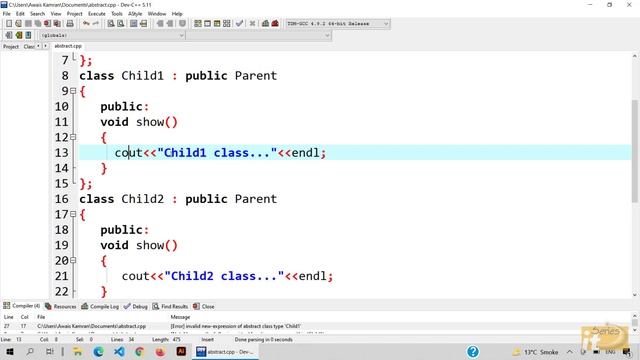This screenshot has height=360, width=640.
Task: Open the Execute menu
Action: click(97, 14)
